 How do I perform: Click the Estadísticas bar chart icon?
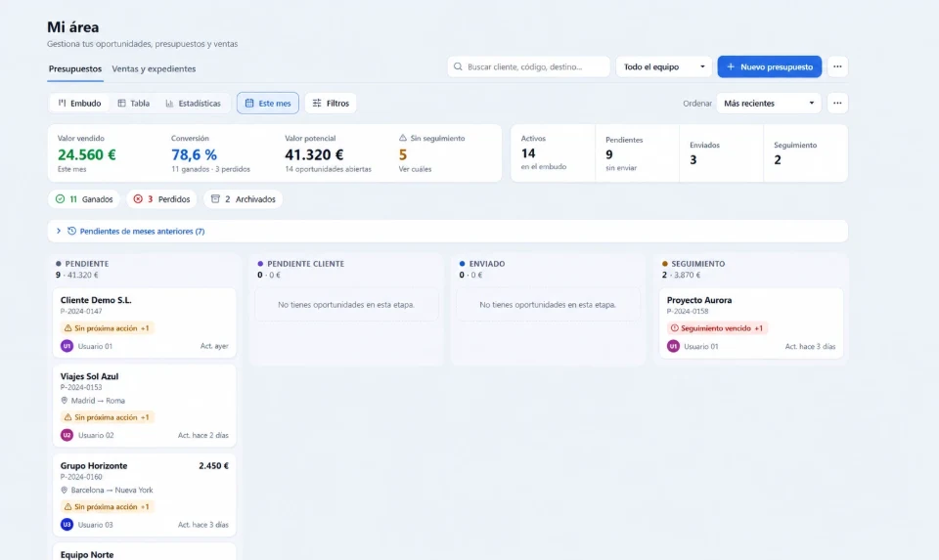pos(169,103)
